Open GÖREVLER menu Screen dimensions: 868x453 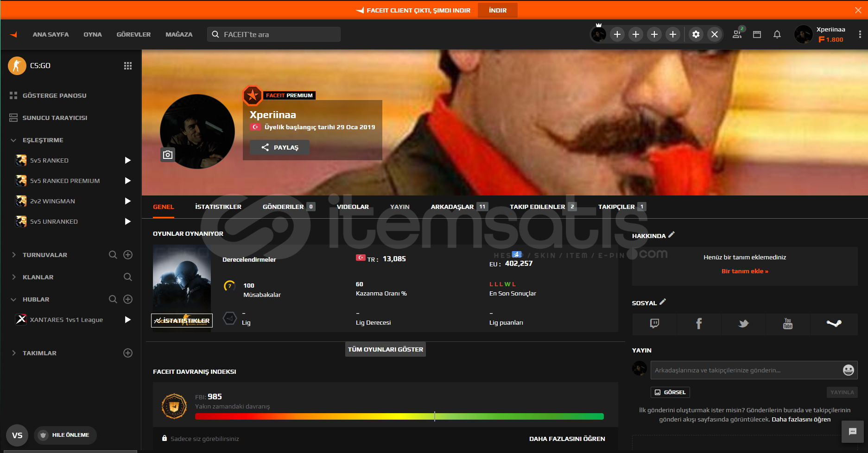tap(133, 34)
